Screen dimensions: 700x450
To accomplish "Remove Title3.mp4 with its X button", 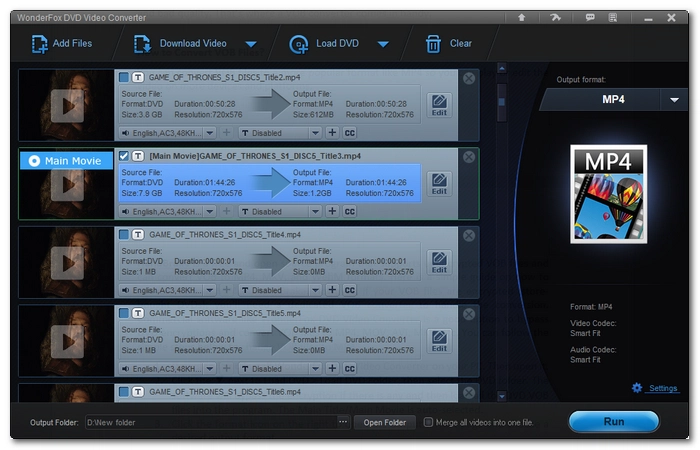I will [469, 157].
